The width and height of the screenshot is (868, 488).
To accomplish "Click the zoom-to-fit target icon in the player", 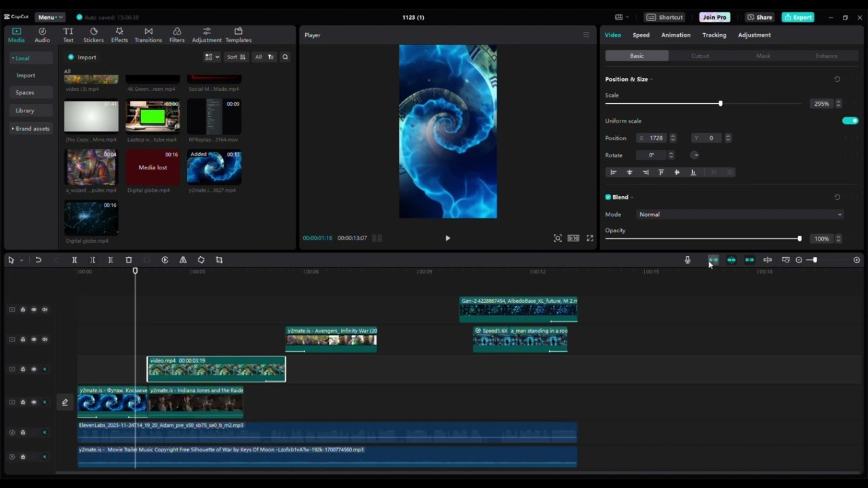I will coord(557,238).
